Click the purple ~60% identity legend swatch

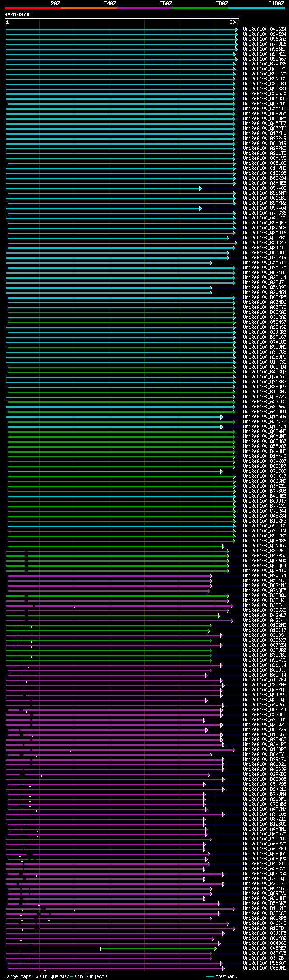click(144, 8)
